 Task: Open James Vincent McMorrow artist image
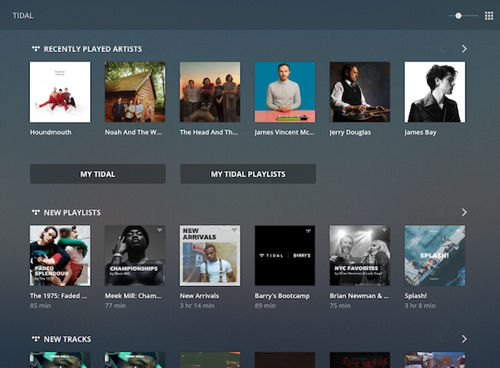click(x=285, y=92)
